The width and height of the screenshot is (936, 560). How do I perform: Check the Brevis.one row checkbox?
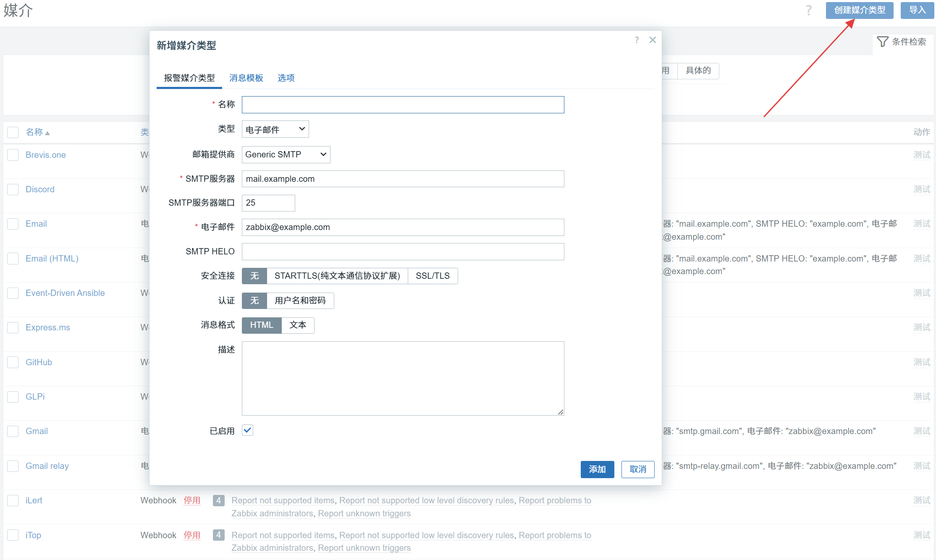[13, 155]
